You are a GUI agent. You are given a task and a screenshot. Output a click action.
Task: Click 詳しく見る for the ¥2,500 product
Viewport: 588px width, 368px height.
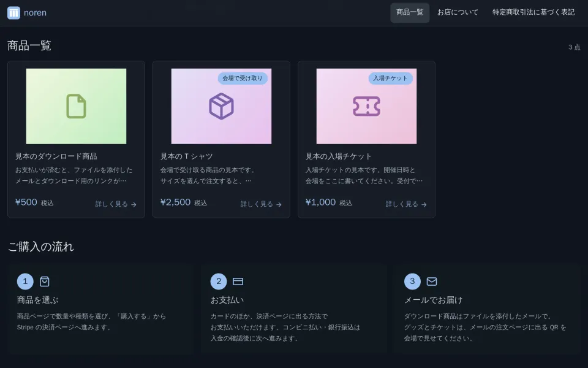pyautogui.click(x=261, y=204)
